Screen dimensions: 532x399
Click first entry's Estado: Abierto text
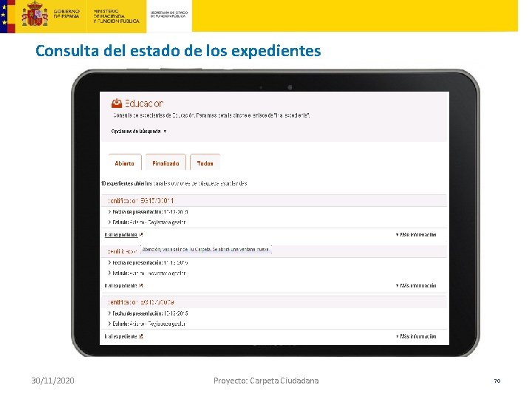pos(149,222)
